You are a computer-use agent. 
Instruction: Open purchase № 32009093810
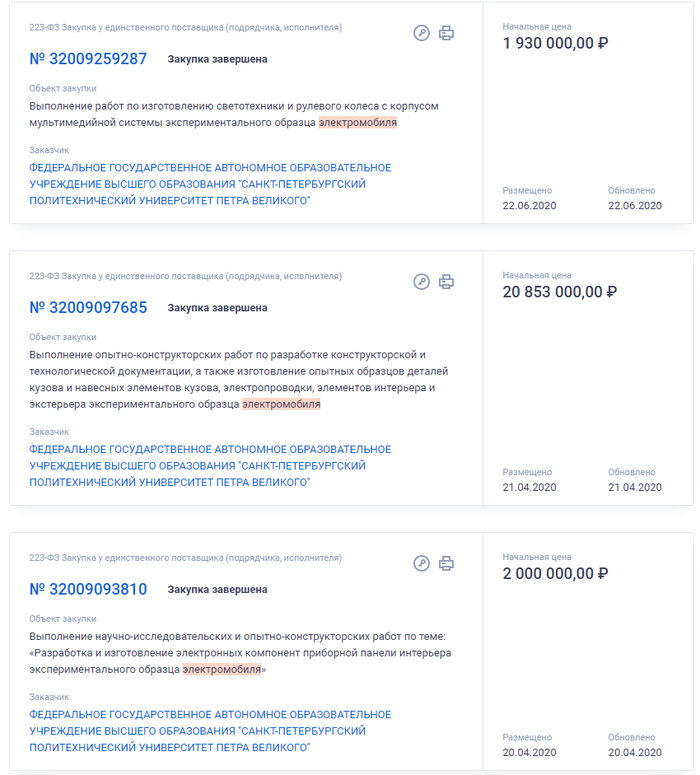[88, 589]
